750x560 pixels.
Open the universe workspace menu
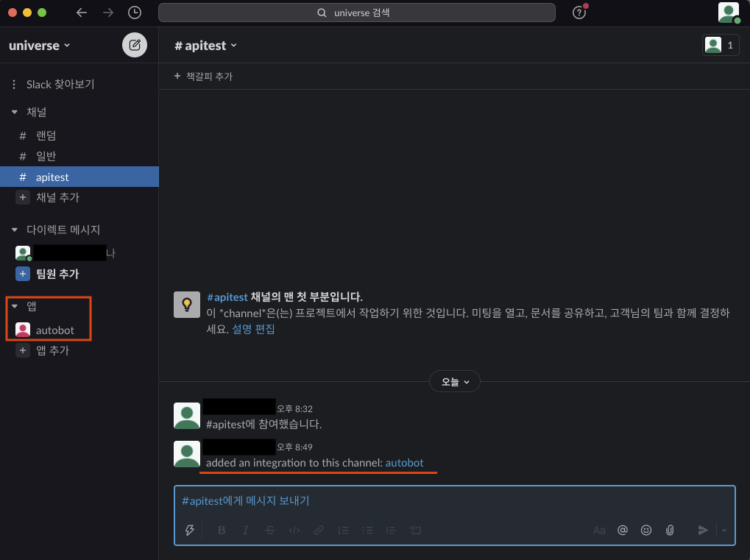(x=39, y=46)
